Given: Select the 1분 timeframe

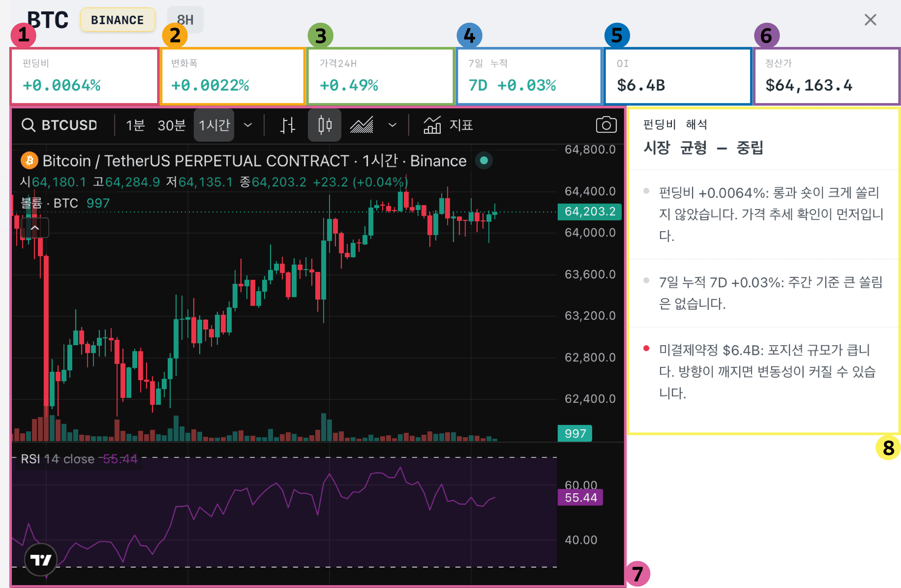Looking at the screenshot, I should click(135, 125).
